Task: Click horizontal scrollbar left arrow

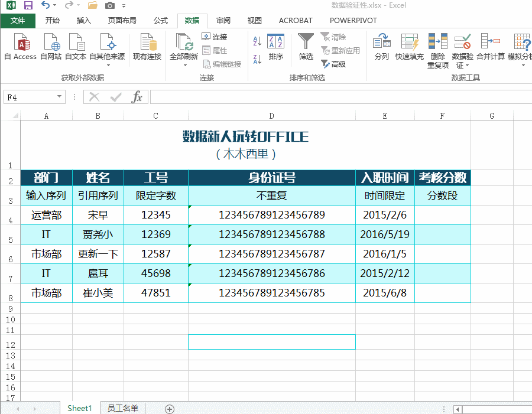Action: (458, 409)
